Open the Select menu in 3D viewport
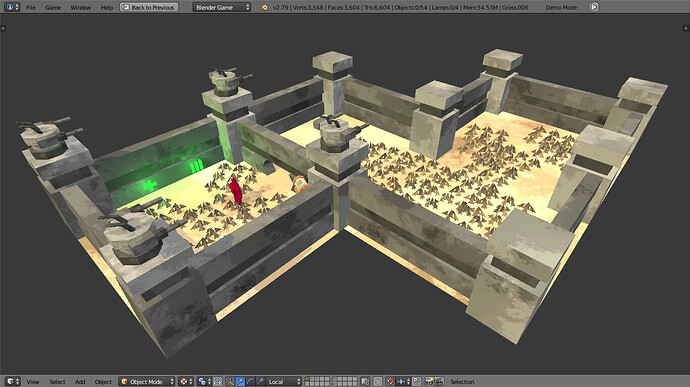 tap(57, 382)
